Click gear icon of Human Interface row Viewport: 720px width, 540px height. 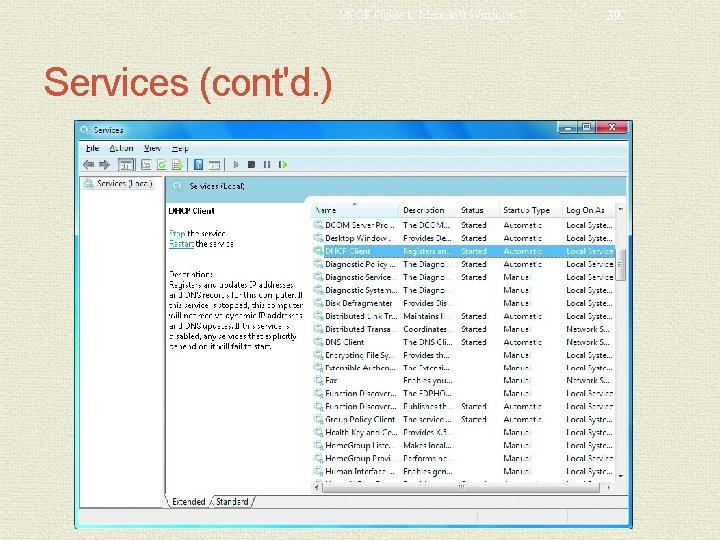point(318,471)
